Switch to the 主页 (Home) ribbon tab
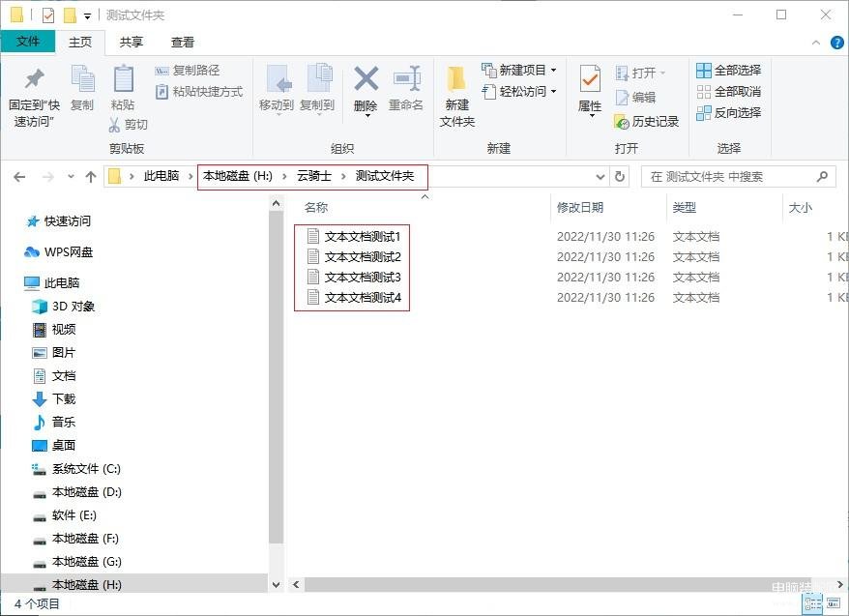849x616 pixels. click(80, 42)
